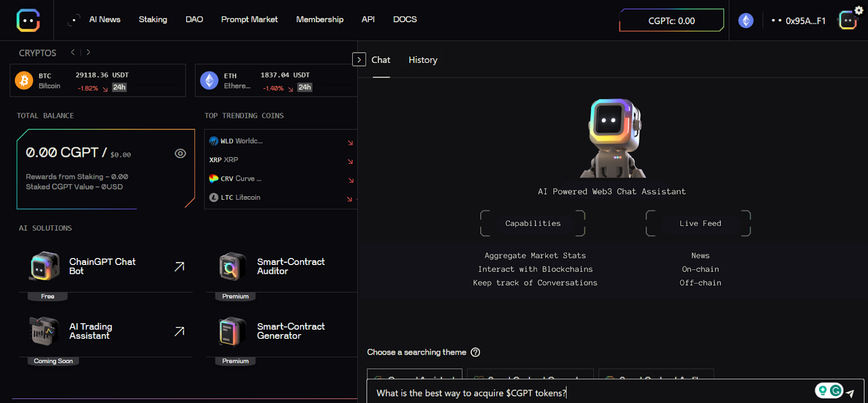Click the Litecoin LTC coin icon
The height and width of the screenshot is (403, 868).
(x=214, y=197)
